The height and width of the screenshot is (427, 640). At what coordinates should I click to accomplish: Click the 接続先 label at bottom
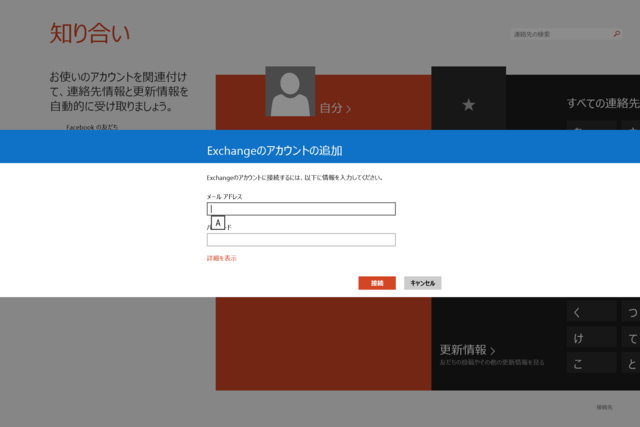coord(604,407)
